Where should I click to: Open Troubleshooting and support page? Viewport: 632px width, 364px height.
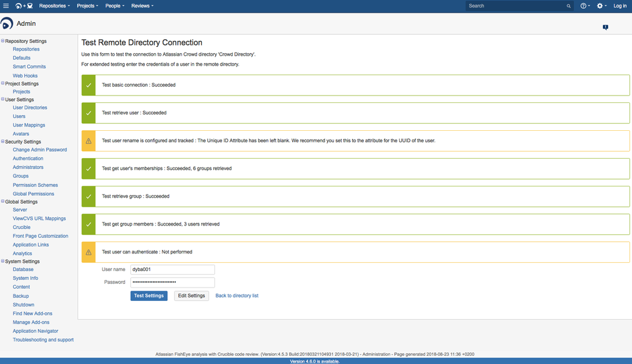(43, 340)
